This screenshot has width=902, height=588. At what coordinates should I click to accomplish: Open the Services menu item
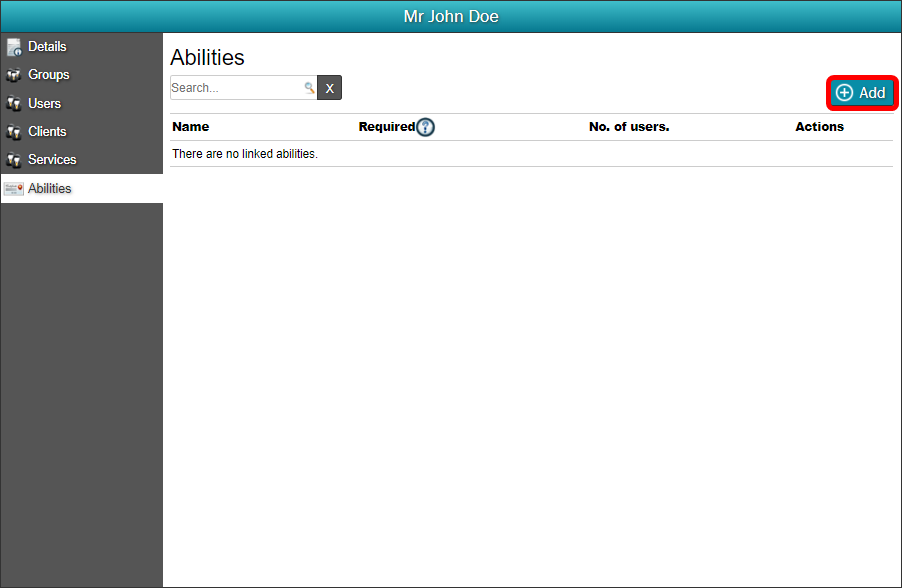[82, 159]
